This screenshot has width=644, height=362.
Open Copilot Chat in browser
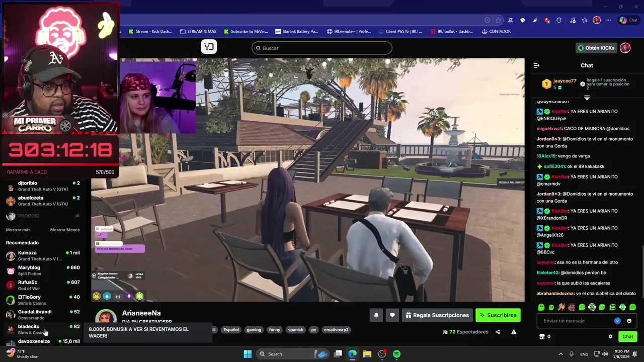[628, 20]
